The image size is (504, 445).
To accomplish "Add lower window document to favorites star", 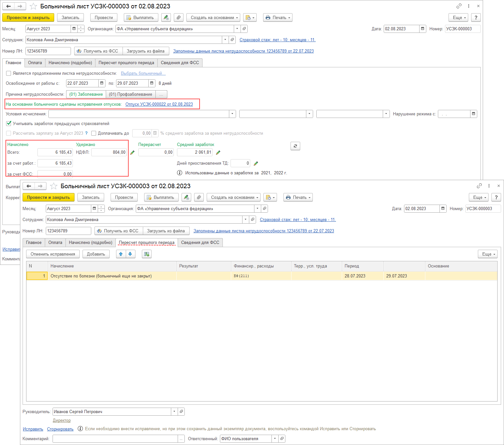I will tap(54, 186).
